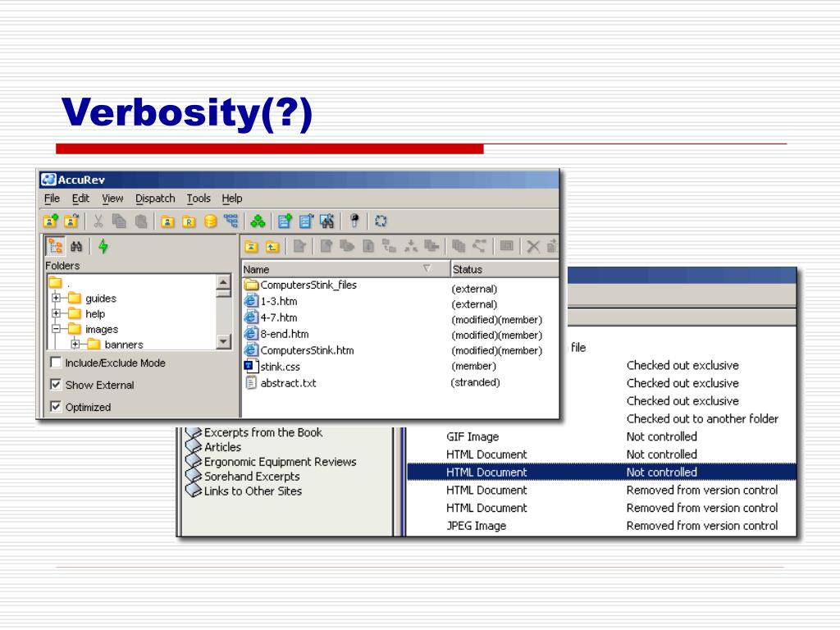The height and width of the screenshot is (630, 840).
Task: Click the open workspace folder icon with arrow
Action: coord(71,221)
